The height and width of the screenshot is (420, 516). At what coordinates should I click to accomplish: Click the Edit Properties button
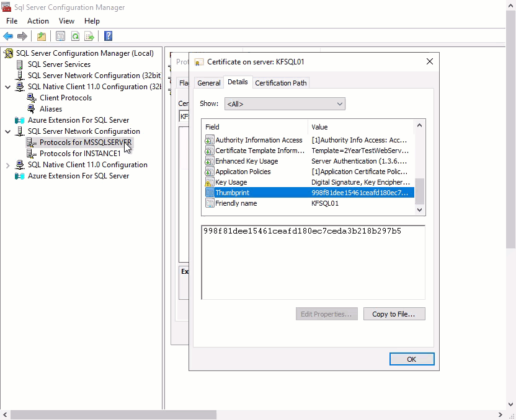[326, 314]
